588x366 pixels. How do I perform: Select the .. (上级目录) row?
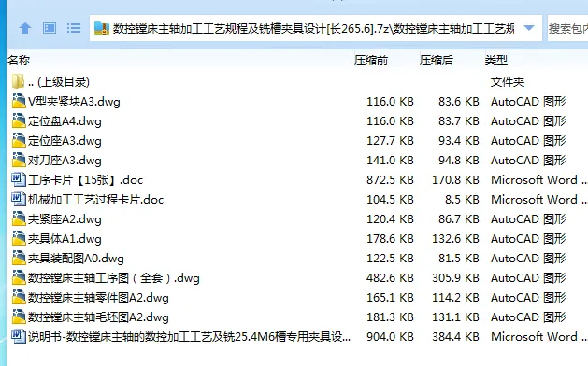click(x=59, y=81)
